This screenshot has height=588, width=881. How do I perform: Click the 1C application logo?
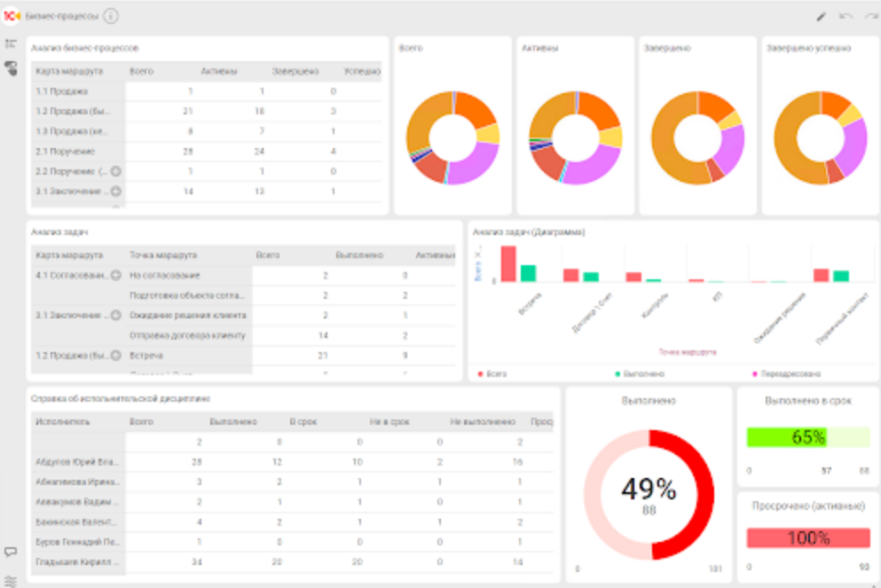12,16
